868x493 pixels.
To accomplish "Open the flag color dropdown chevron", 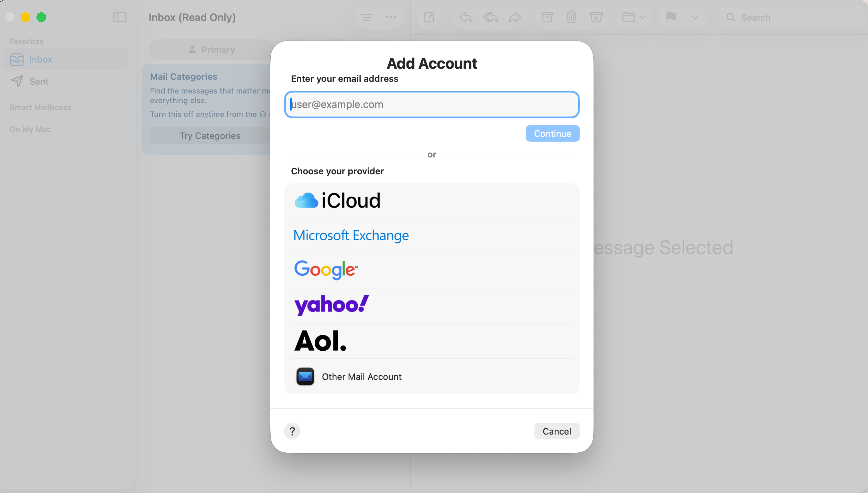I will pos(694,17).
